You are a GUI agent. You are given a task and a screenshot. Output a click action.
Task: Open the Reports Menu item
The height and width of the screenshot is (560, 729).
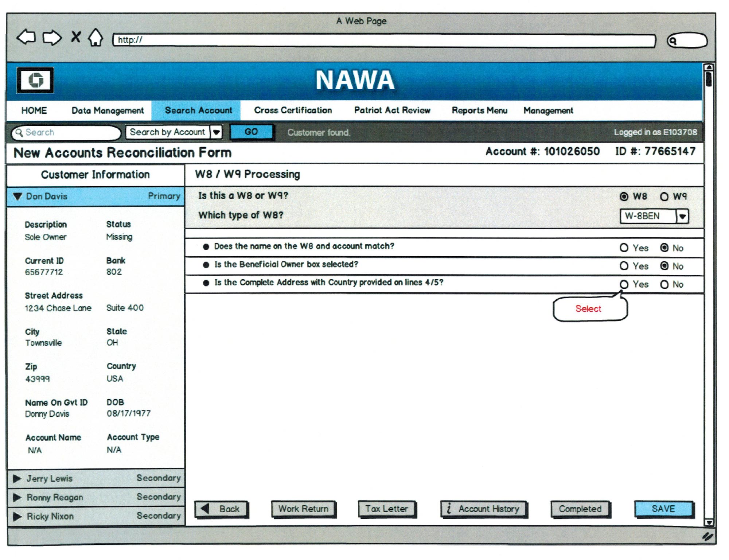click(x=480, y=110)
